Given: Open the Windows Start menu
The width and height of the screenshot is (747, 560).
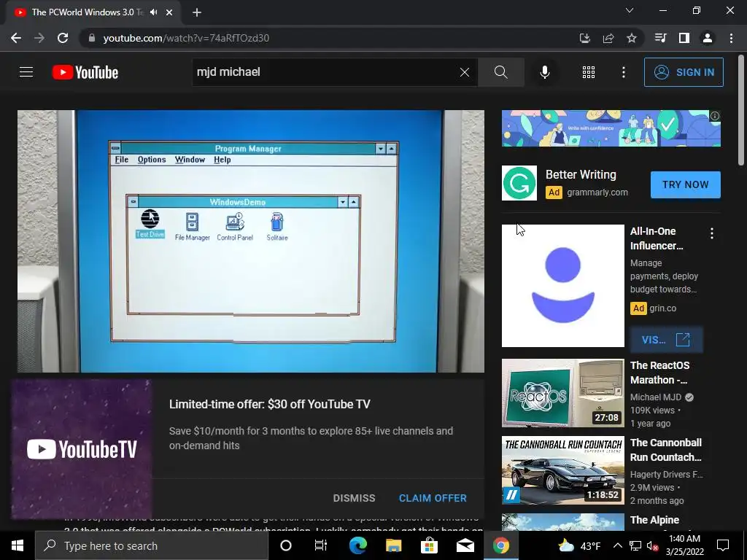Looking at the screenshot, I should [18, 545].
